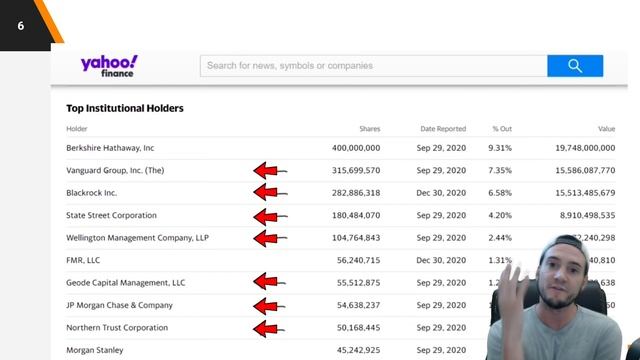The width and height of the screenshot is (640, 360).
Task: Click the Shares column header
Action: (x=370, y=129)
